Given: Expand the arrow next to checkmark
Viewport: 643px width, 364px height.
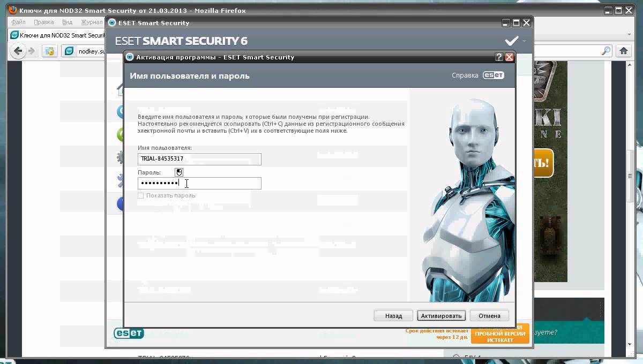Looking at the screenshot, I should tap(525, 41).
